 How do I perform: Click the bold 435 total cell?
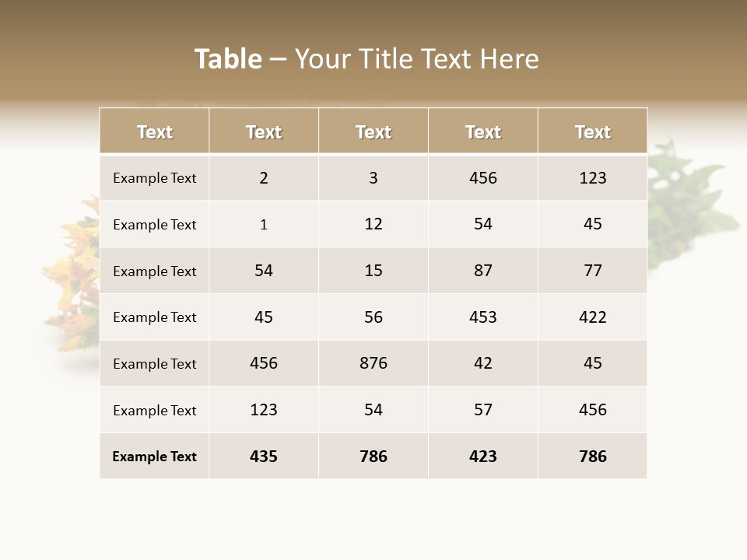[264, 457]
